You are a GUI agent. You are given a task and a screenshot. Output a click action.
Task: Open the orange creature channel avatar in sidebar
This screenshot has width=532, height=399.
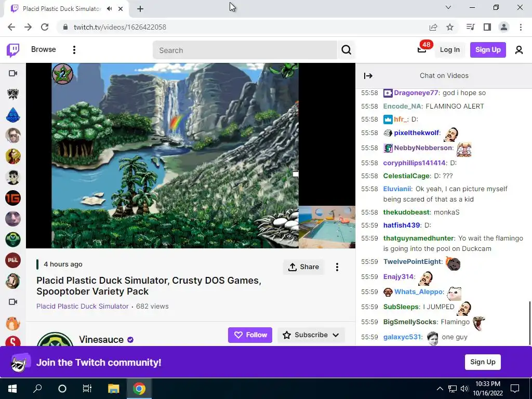tap(13, 323)
